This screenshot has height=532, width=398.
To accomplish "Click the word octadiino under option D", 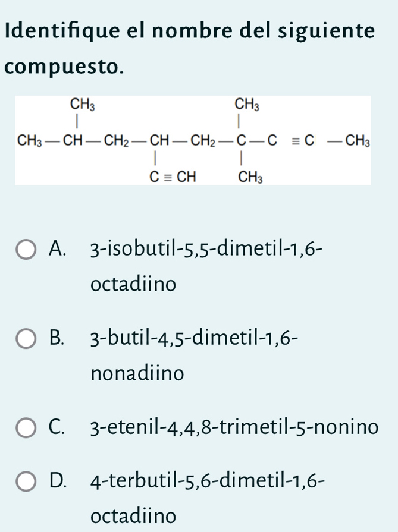I will coord(134,514).
